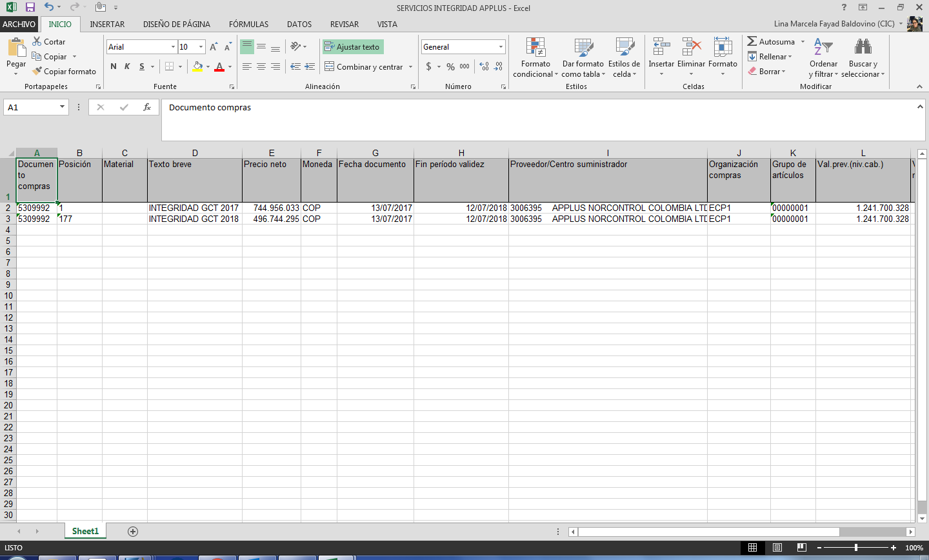
Task: Toggle middle vertical alignment
Action: (x=261, y=47)
